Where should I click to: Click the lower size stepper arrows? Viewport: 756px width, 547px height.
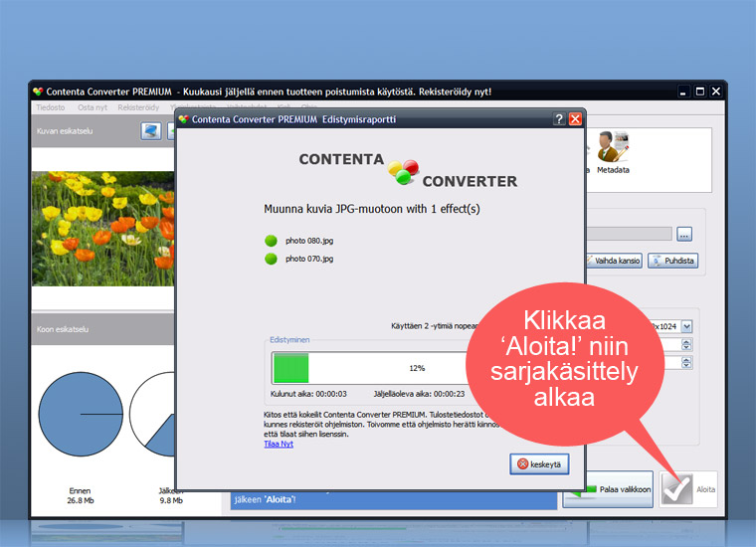click(x=686, y=362)
